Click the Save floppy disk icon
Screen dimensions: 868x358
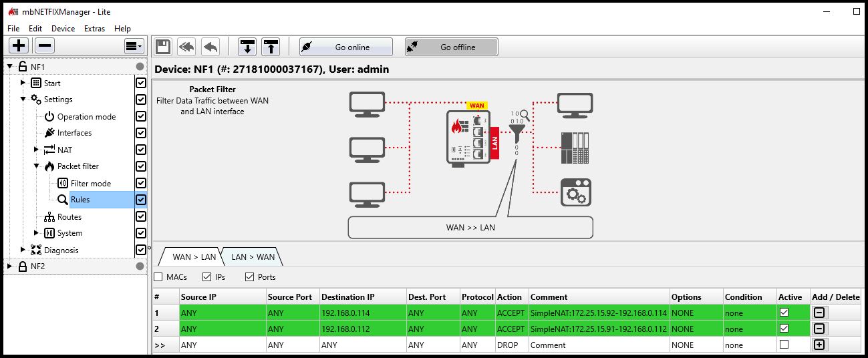(163, 47)
